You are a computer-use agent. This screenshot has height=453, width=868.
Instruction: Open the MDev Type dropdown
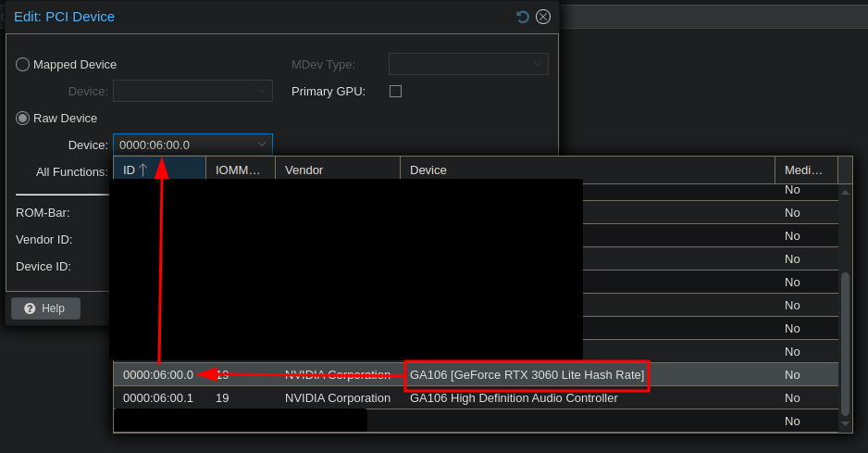click(x=538, y=64)
